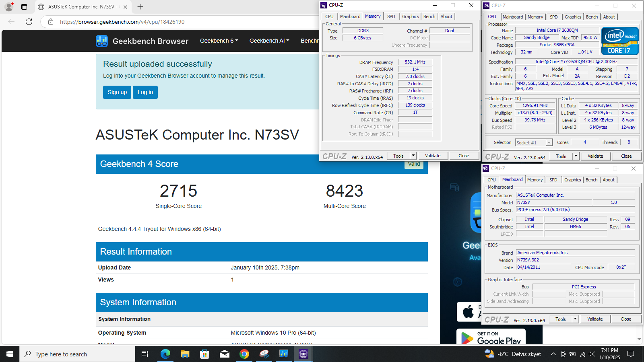This screenshot has height=362, width=644.
Task: Click the weather widget showing -6°C
Action: (x=513, y=354)
